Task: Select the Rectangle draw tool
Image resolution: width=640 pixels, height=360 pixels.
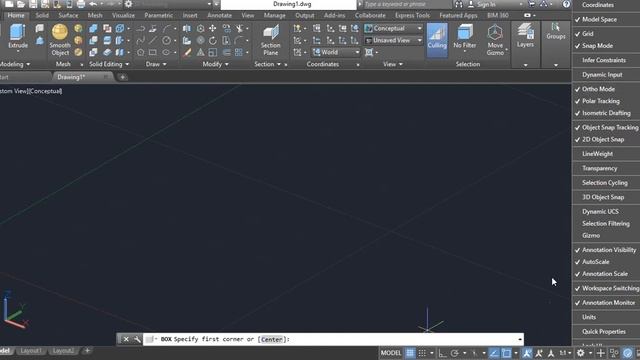Action: click(x=153, y=52)
